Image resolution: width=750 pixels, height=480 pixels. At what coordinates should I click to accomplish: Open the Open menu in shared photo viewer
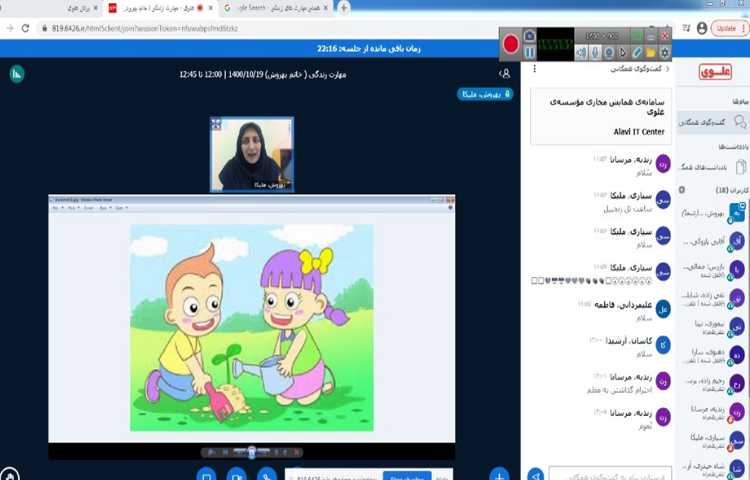click(x=120, y=208)
